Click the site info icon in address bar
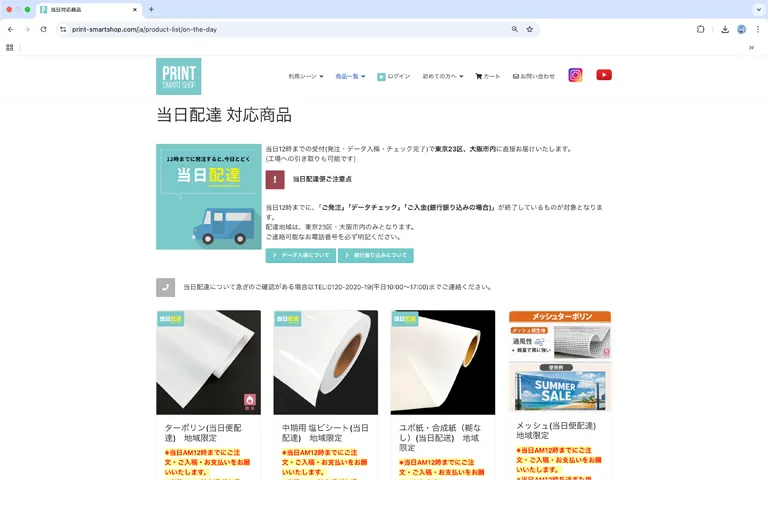Image resolution: width=768 pixels, height=508 pixels. click(x=63, y=29)
